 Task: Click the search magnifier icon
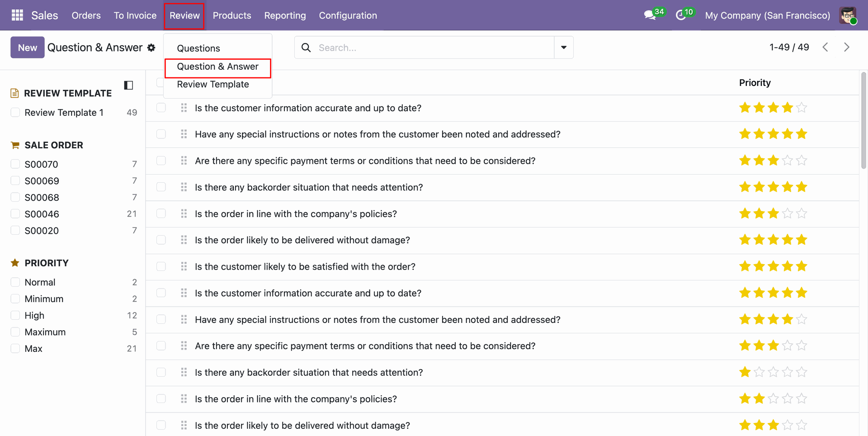click(x=306, y=47)
